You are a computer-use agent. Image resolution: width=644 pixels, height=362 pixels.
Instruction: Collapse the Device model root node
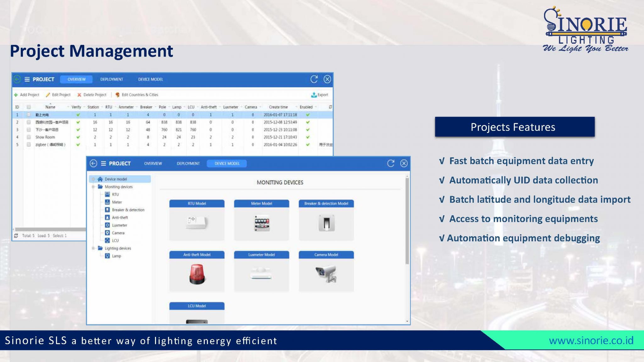tap(93, 179)
